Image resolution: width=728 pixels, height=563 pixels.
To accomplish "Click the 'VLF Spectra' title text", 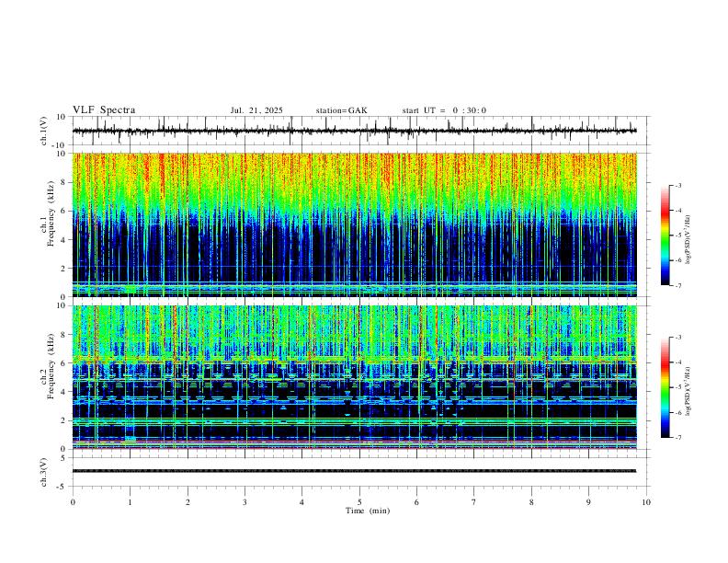I will coord(104,110).
